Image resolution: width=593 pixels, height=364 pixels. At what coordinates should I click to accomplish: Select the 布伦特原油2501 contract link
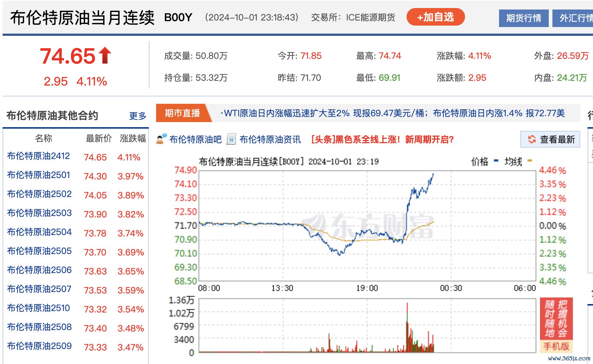point(38,175)
